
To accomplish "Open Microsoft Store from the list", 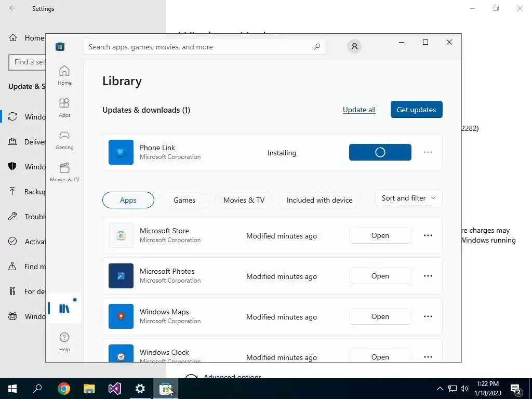I will pyautogui.click(x=380, y=235).
